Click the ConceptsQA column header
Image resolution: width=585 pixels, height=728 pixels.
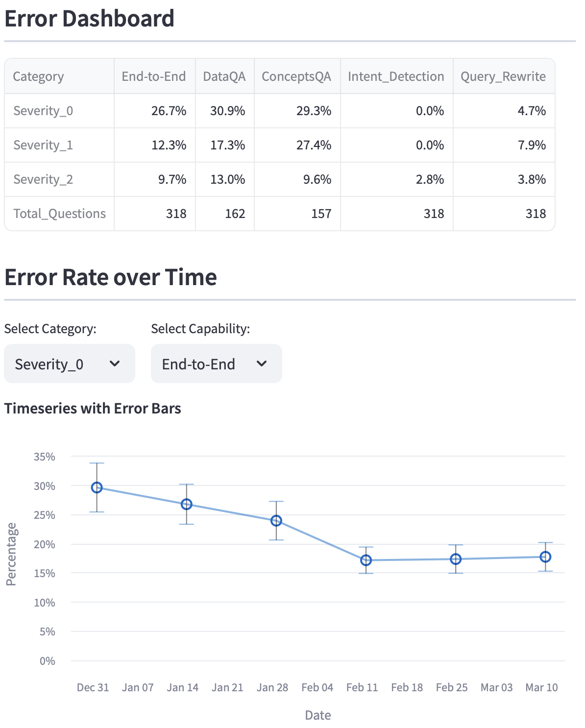click(x=296, y=76)
